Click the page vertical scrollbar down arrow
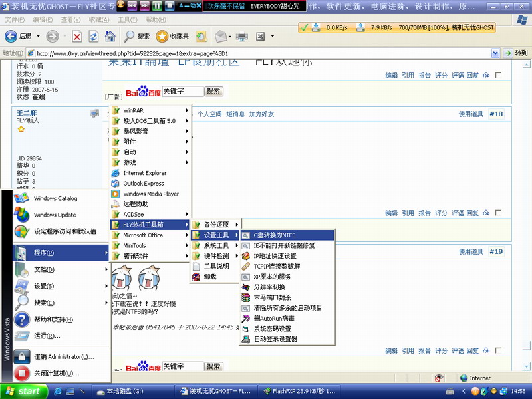532x399 pixels. 526,366
